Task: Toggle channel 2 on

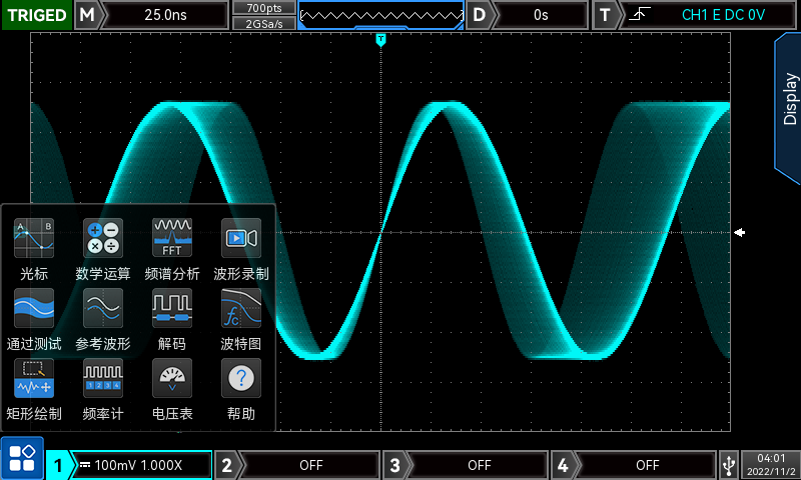Action: click(298, 465)
